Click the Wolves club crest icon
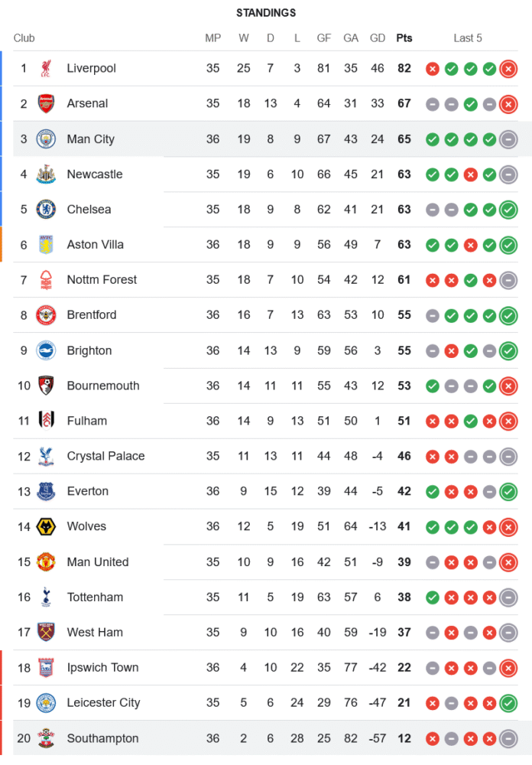The image size is (532, 765). point(46,526)
